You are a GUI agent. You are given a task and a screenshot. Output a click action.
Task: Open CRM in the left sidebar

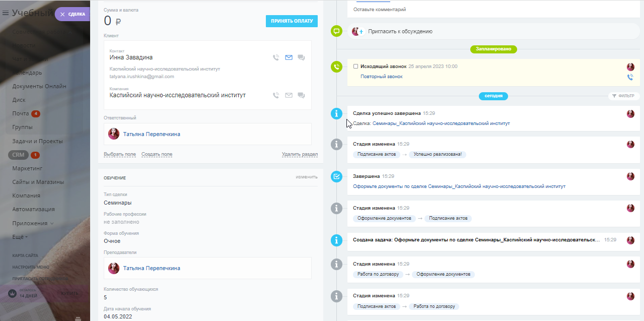[18, 155]
